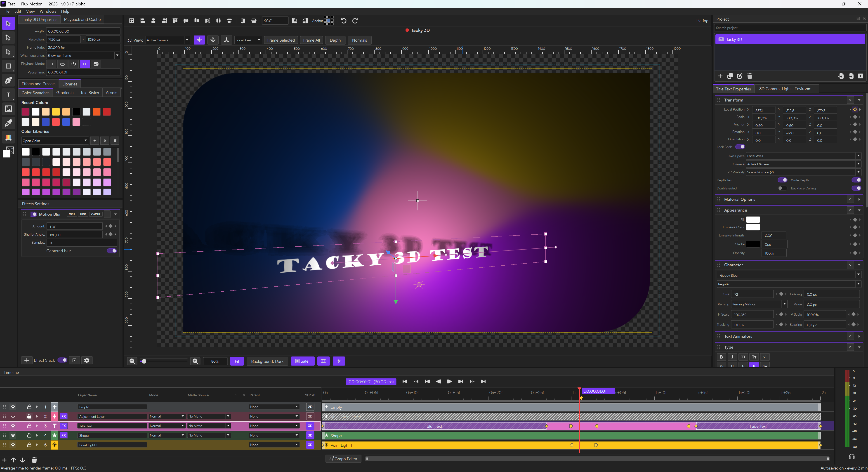The width and height of the screenshot is (868, 472).
Task: Open the Goudy Stout font dropdown
Action: tap(788, 275)
